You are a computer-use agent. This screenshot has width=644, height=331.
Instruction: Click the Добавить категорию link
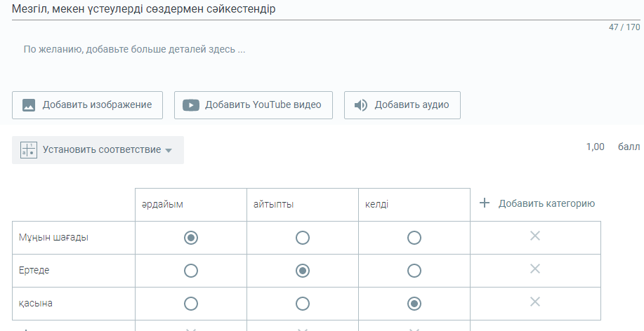coord(546,204)
